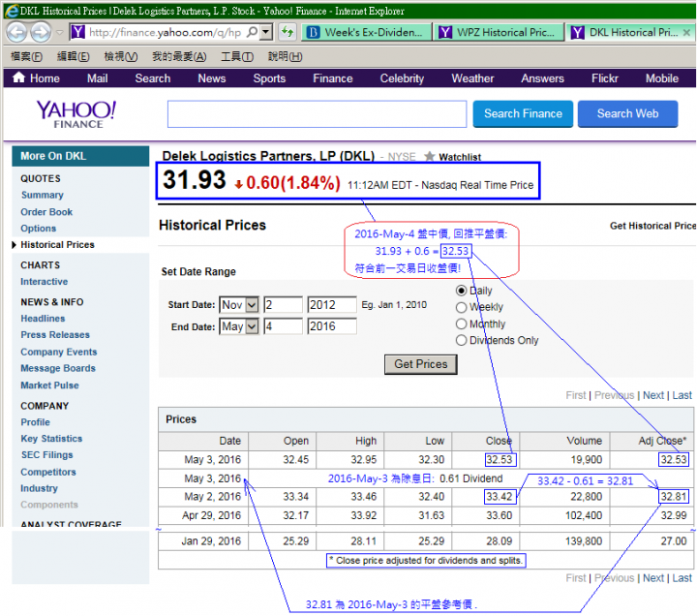This screenshot has height=616, width=697.
Task: Click Next link above the Prices table
Action: (x=653, y=395)
